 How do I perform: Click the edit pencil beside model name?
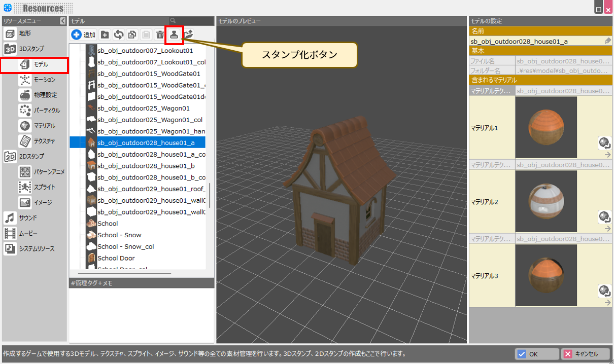pos(608,41)
